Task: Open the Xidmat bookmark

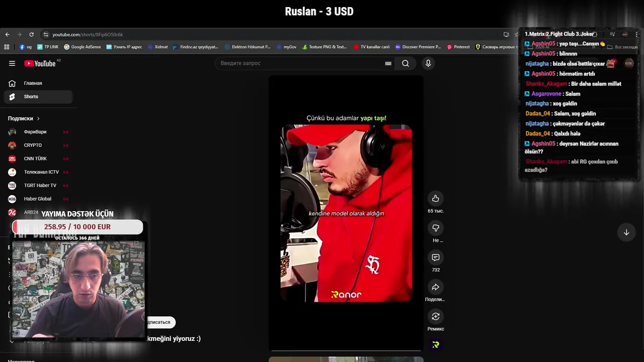Action: coord(158,47)
